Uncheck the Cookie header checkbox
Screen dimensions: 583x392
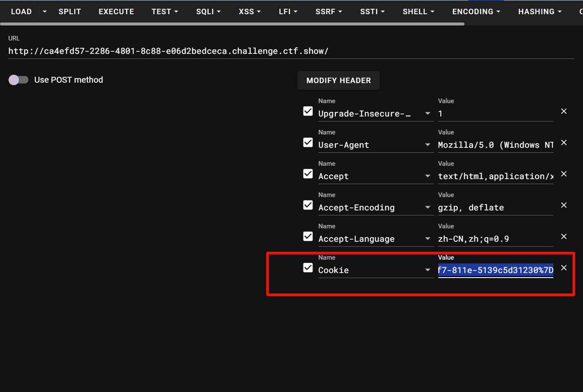pos(308,268)
